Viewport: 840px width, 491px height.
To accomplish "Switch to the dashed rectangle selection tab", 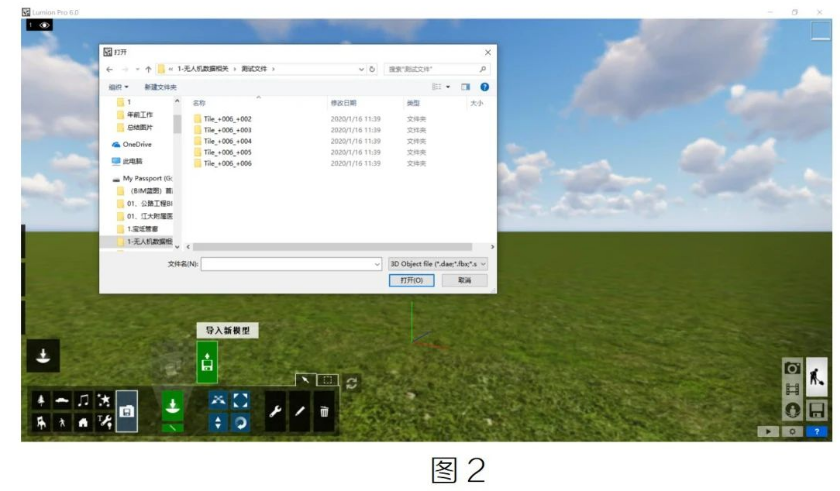I will click(328, 380).
